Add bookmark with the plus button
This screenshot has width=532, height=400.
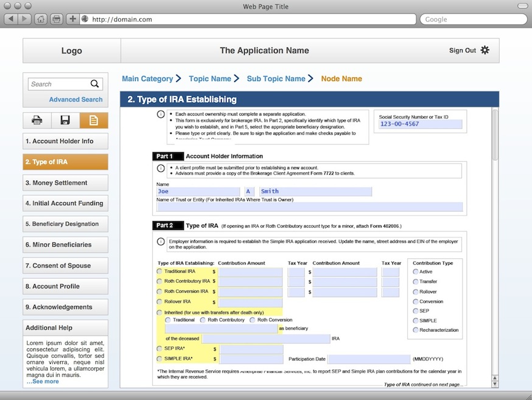[x=72, y=19]
